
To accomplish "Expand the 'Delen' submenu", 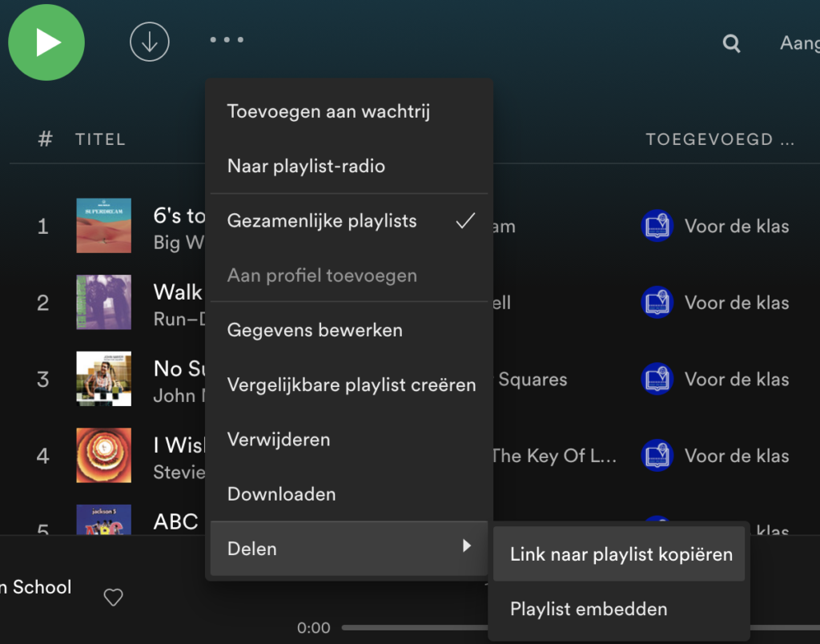I will click(252, 549).
